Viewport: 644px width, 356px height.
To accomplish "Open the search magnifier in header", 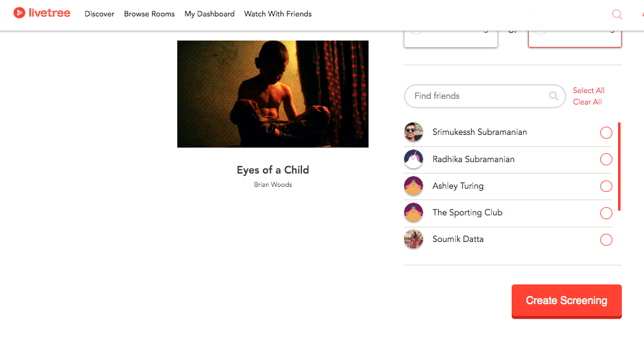I will (617, 15).
